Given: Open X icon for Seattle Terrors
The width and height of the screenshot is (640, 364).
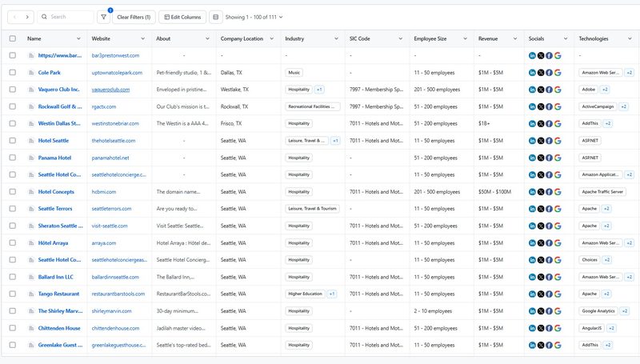Looking at the screenshot, I should pyautogui.click(x=541, y=209).
